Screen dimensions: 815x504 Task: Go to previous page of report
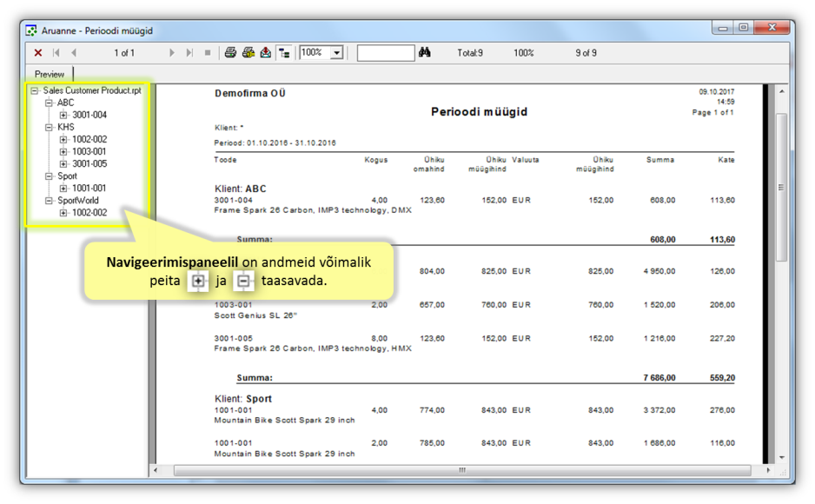pyautogui.click(x=74, y=53)
